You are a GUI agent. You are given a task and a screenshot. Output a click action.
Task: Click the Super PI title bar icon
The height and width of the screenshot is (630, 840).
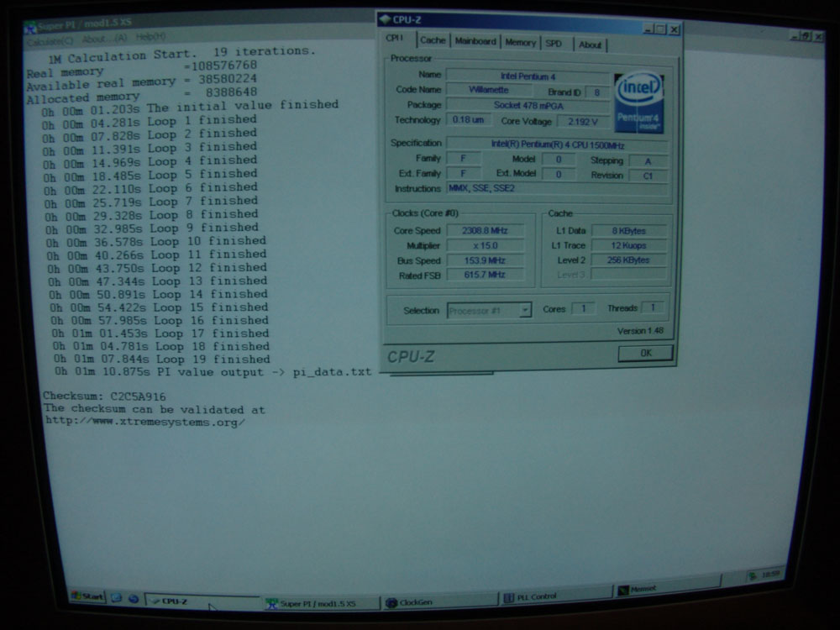(x=31, y=27)
